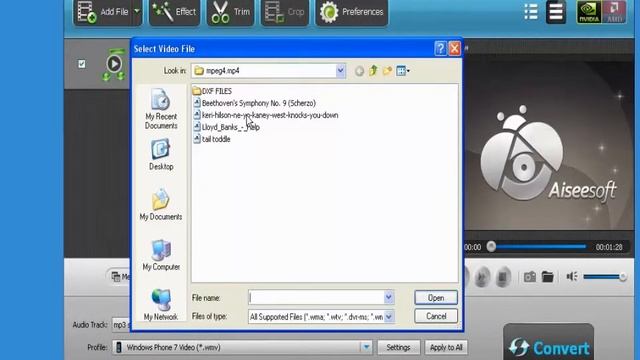
Task: Click the Crop tool
Action: (x=284, y=12)
